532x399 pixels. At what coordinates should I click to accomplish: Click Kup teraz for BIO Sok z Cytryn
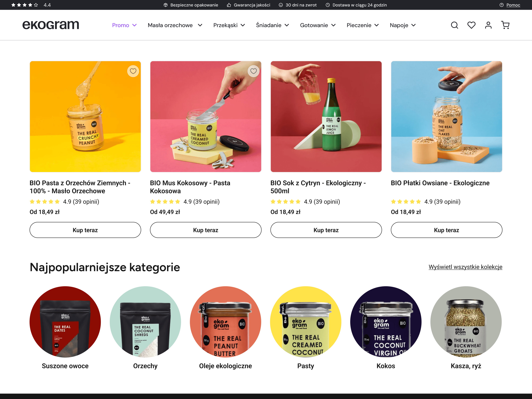coord(326,230)
